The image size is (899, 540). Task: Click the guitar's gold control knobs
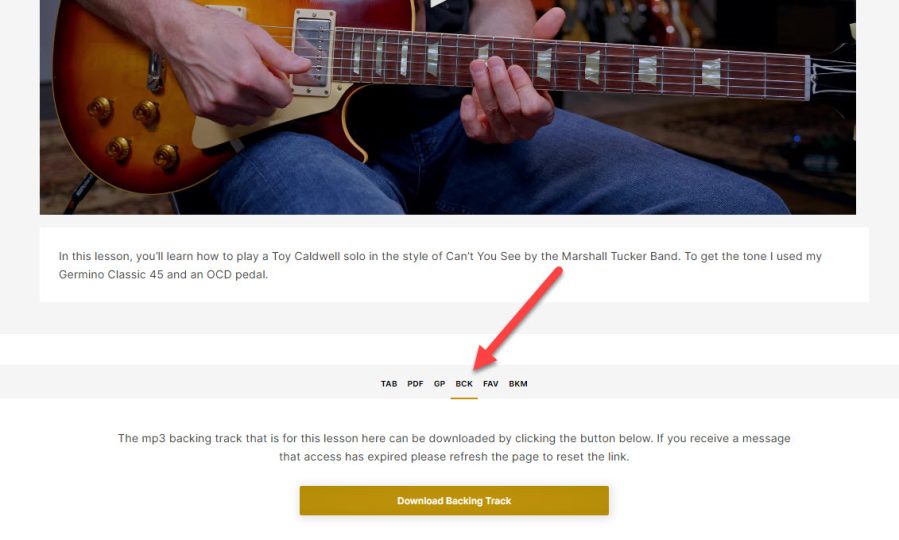pos(134,134)
